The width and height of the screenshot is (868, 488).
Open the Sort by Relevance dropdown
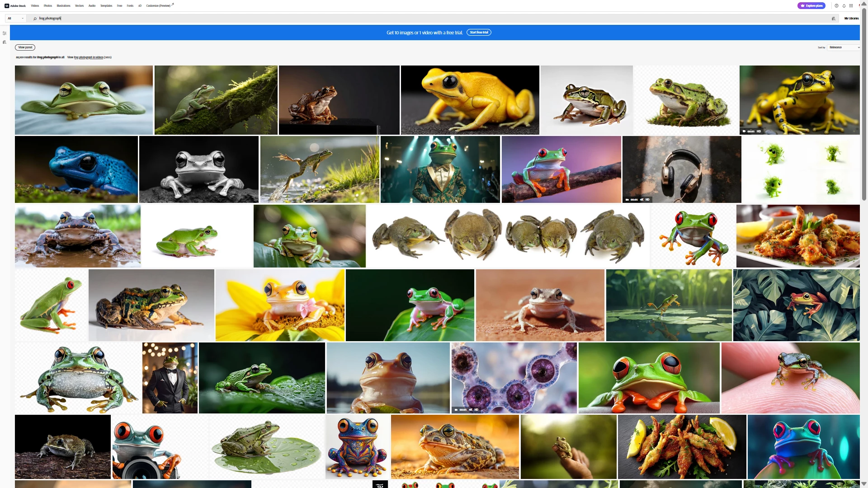(844, 47)
